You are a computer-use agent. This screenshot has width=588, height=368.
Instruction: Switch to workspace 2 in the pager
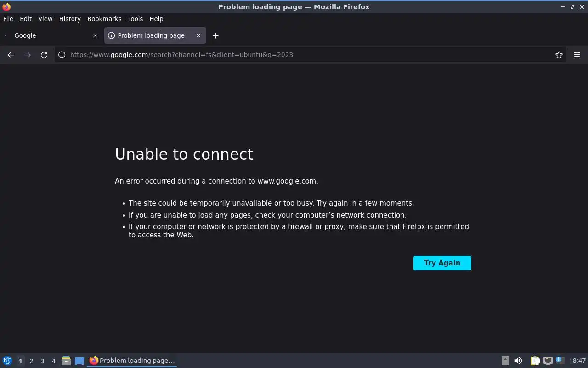pyautogui.click(x=31, y=361)
